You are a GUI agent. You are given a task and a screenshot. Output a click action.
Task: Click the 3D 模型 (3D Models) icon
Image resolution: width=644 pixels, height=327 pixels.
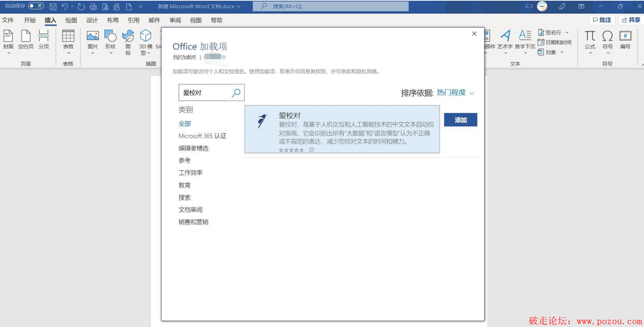[146, 35]
